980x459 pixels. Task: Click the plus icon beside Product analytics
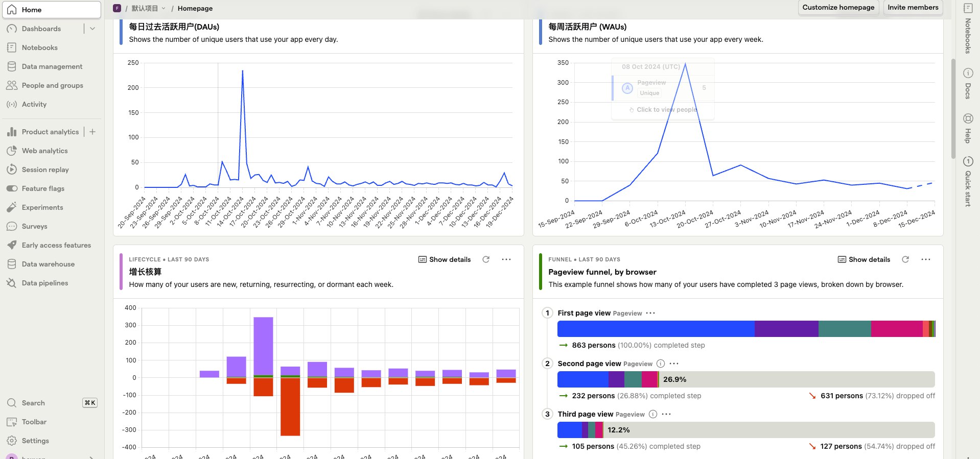click(x=92, y=132)
